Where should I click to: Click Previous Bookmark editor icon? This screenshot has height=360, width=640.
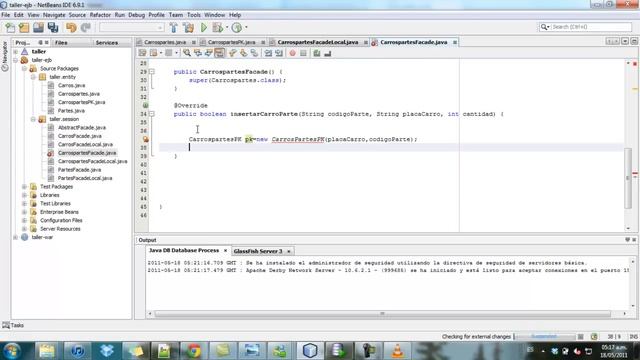(x=233, y=53)
